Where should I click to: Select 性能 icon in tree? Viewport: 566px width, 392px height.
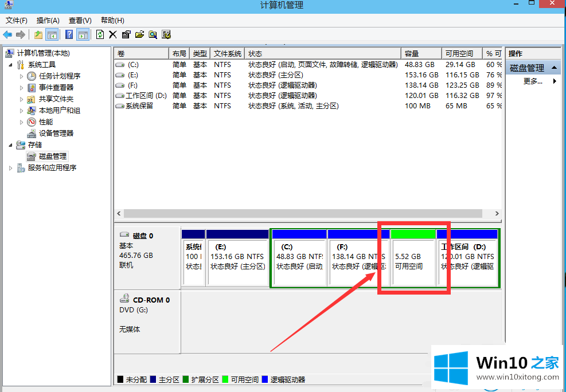click(32, 122)
